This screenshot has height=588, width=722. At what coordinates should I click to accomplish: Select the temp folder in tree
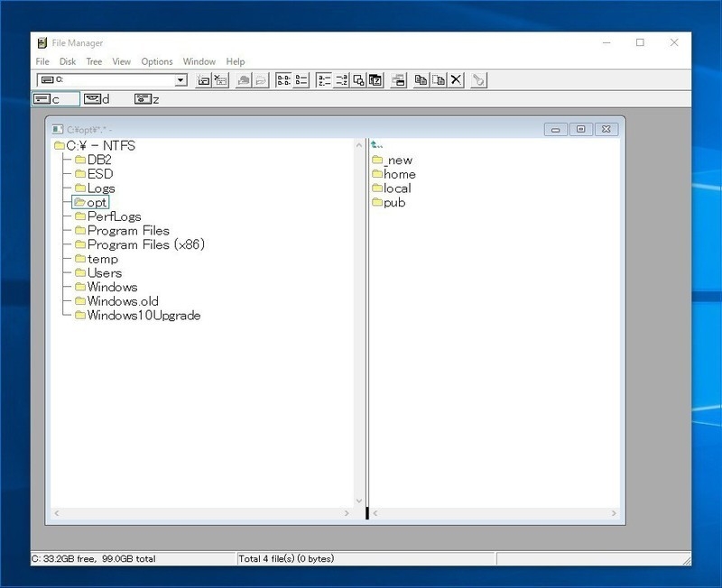point(97,259)
